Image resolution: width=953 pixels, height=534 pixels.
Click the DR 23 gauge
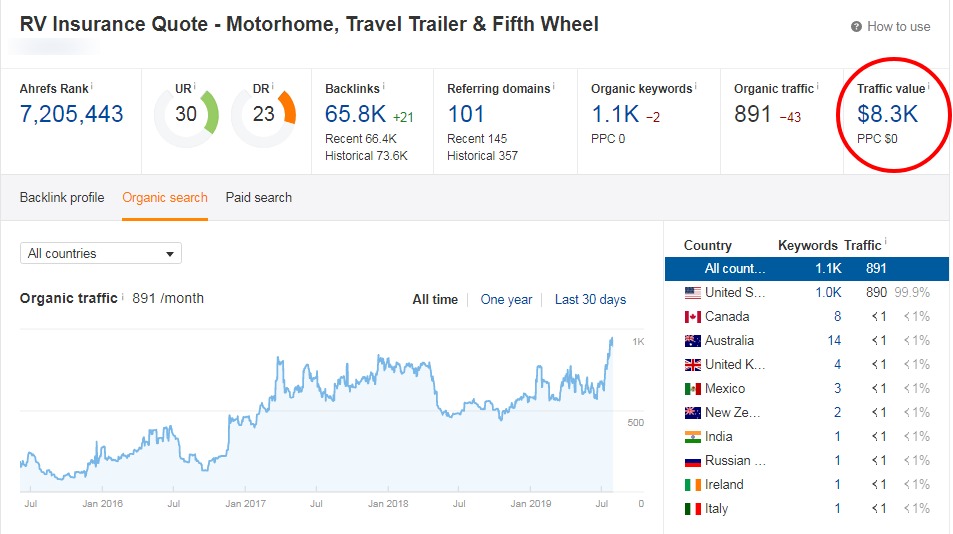tap(264, 115)
